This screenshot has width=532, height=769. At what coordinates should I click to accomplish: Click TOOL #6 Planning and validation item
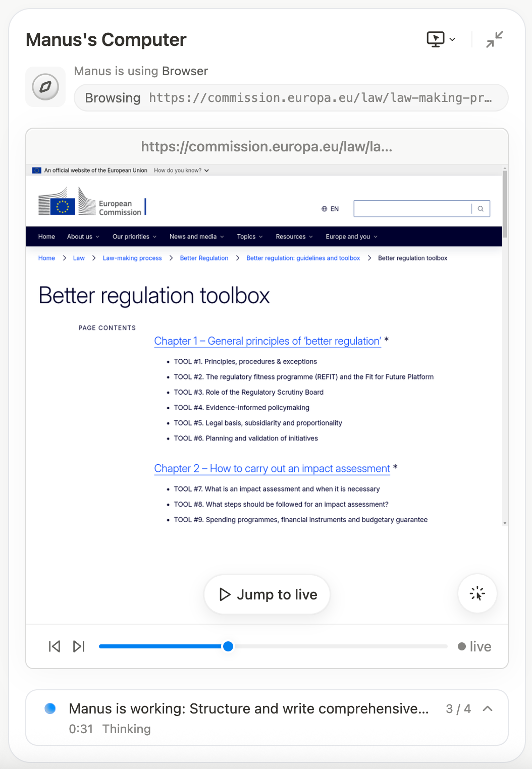click(x=246, y=438)
